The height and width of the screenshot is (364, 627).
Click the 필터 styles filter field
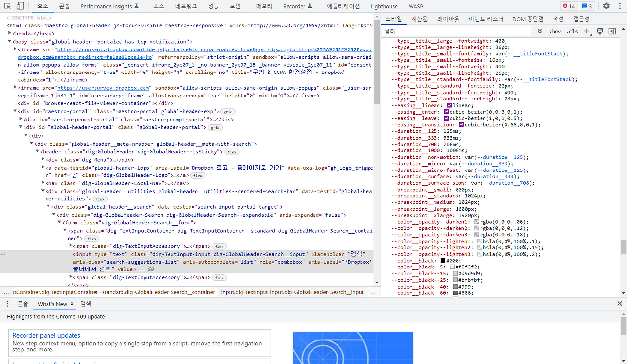(x=457, y=31)
